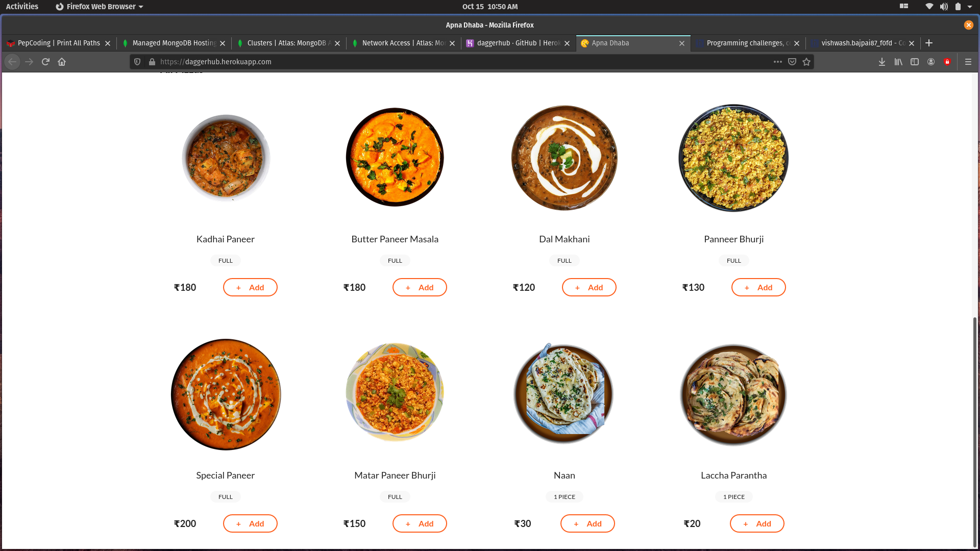Add Naan to the cart

[587, 523]
